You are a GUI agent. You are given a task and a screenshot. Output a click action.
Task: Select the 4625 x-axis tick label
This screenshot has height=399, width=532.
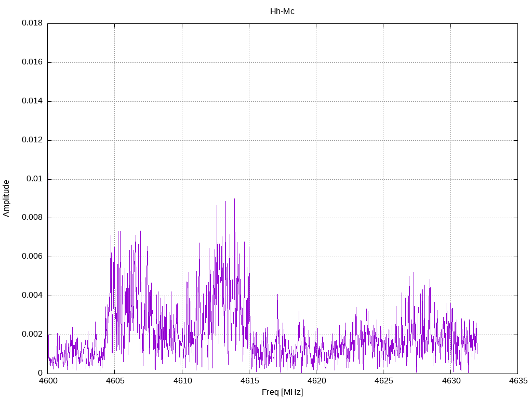tap(383, 381)
